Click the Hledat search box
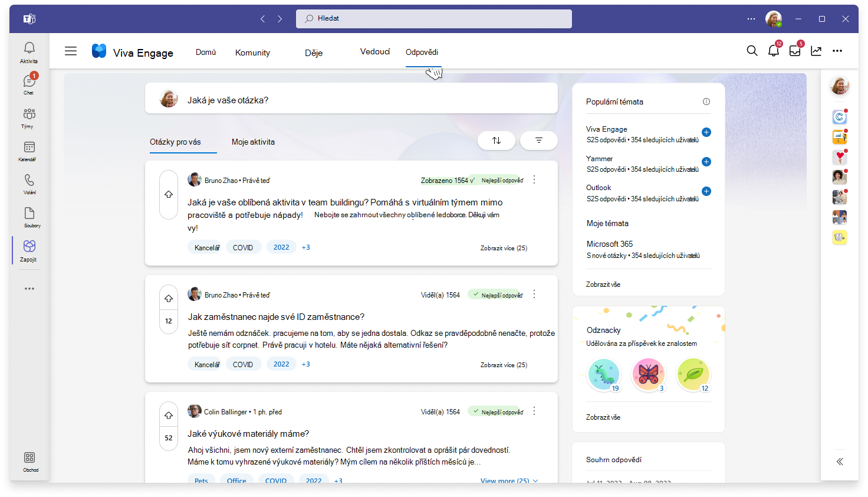 [x=434, y=18]
